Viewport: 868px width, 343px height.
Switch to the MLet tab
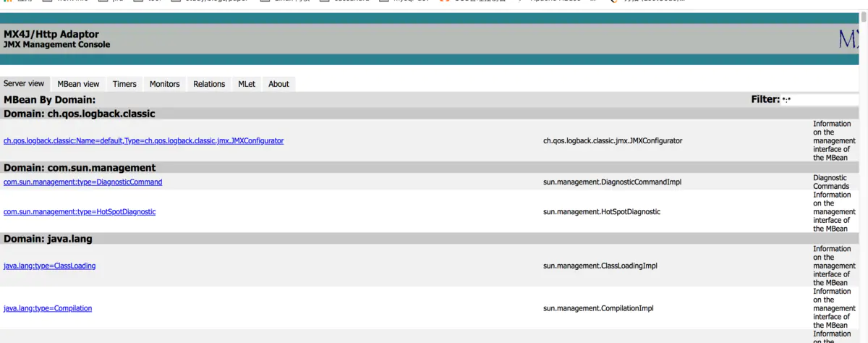(x=247, y=84)
